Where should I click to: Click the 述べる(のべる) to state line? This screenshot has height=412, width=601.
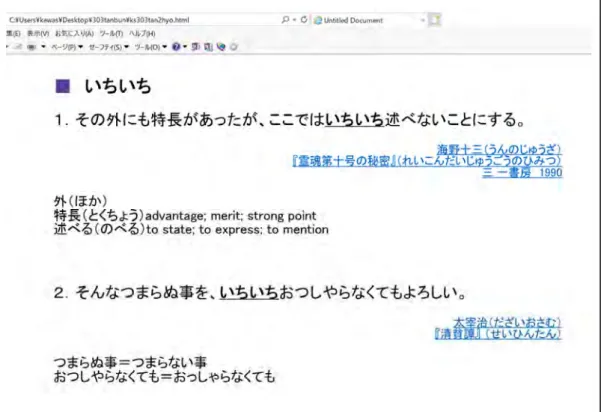point(191,229)
